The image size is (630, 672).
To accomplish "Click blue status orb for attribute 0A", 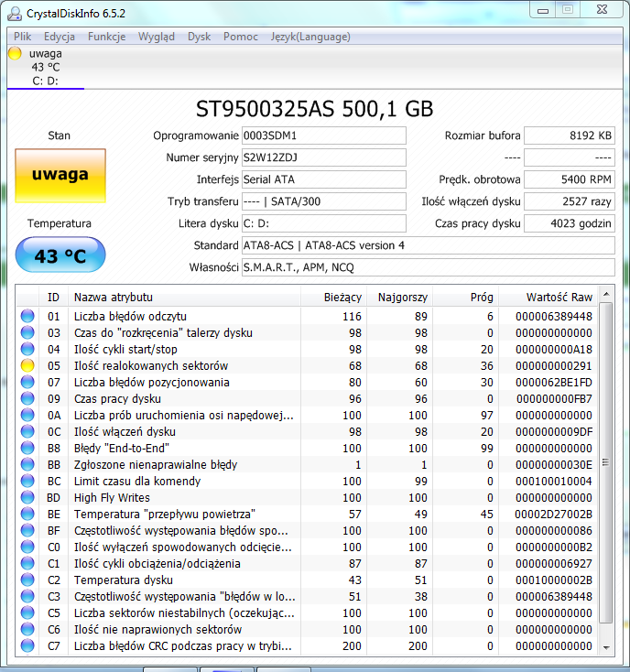I will pos(27,416).
